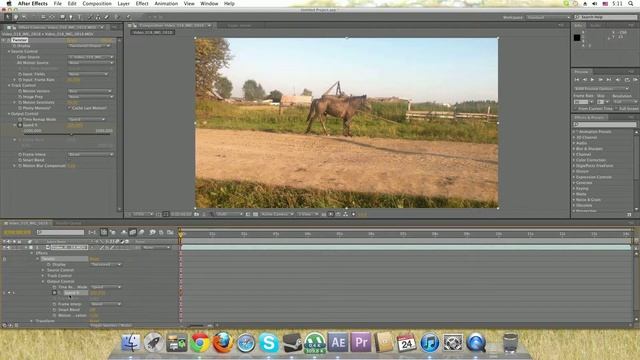Select the Pen tool
Screen dimensions: 640x360
[71, 17]
